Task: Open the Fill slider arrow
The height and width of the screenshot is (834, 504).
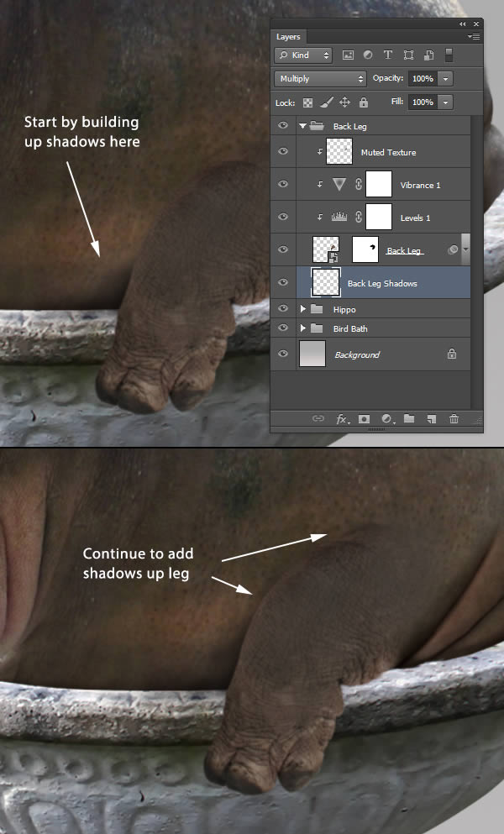Action: 446,102
